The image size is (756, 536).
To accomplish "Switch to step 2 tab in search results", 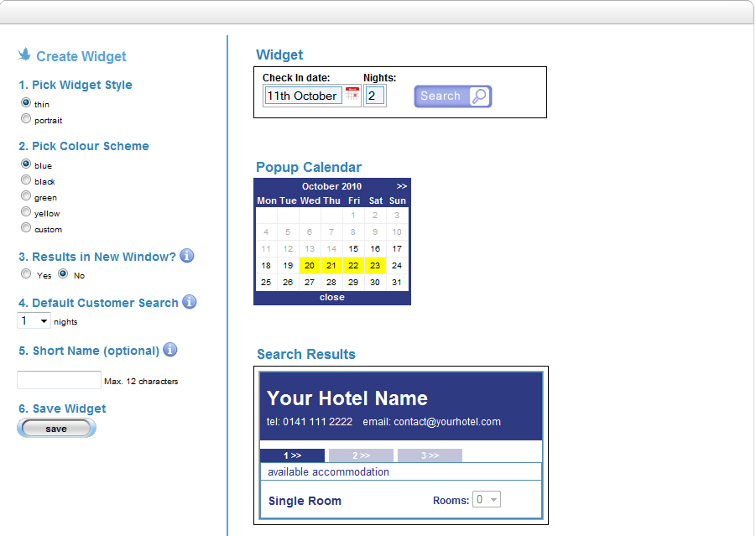I will click(x=361, y=455).
